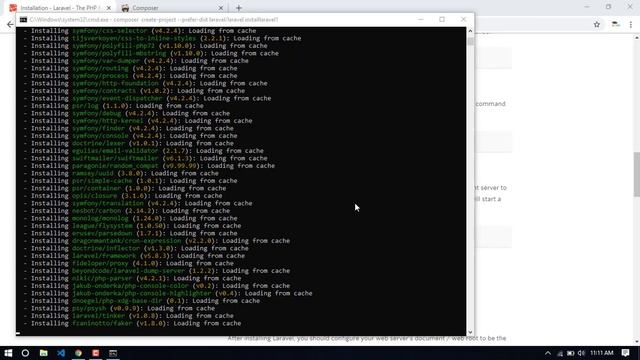Open the volume control in the system tray
640x360 pixels.
(581, 353)
